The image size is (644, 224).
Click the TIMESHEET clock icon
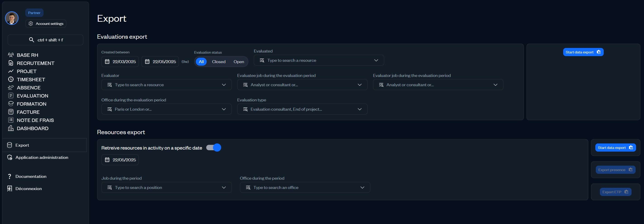coord(11,79)
